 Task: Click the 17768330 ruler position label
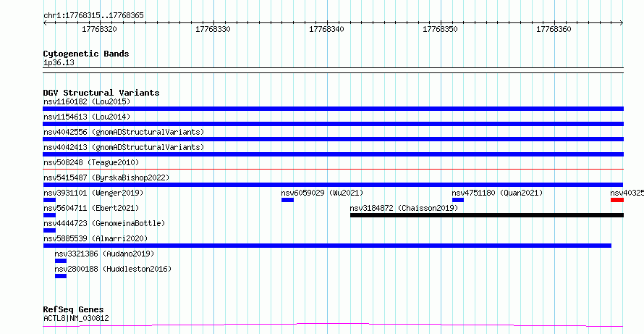(x=213, y=29)
